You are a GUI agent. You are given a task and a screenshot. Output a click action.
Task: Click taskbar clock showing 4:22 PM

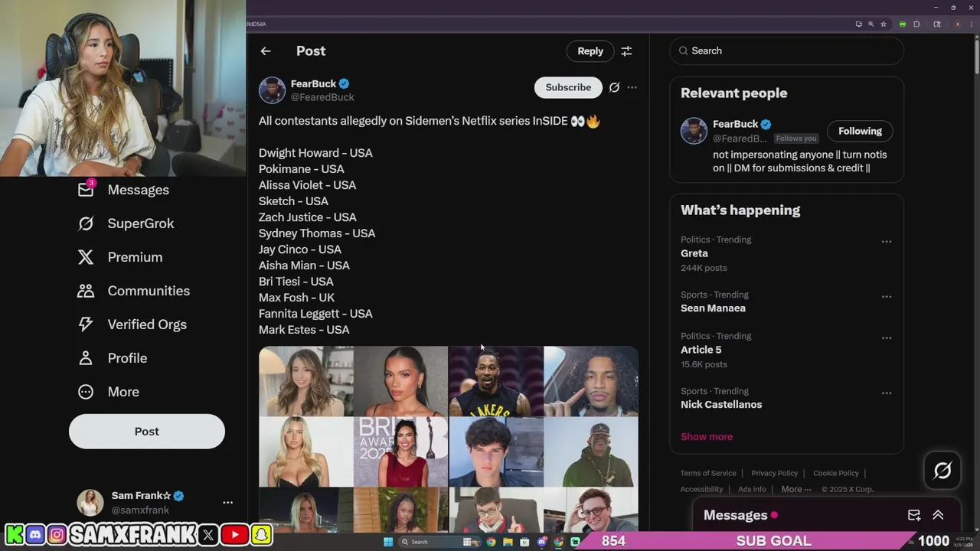[964, 542]
